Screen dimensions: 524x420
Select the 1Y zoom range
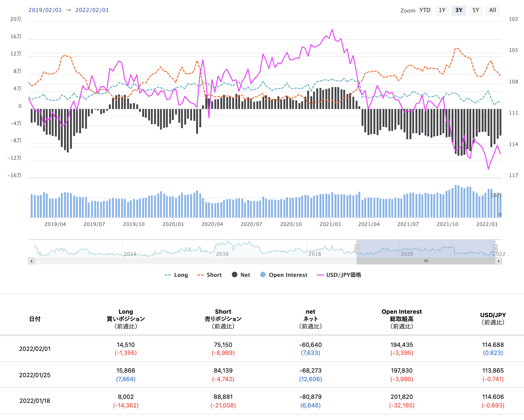click(x=442, y=10)
